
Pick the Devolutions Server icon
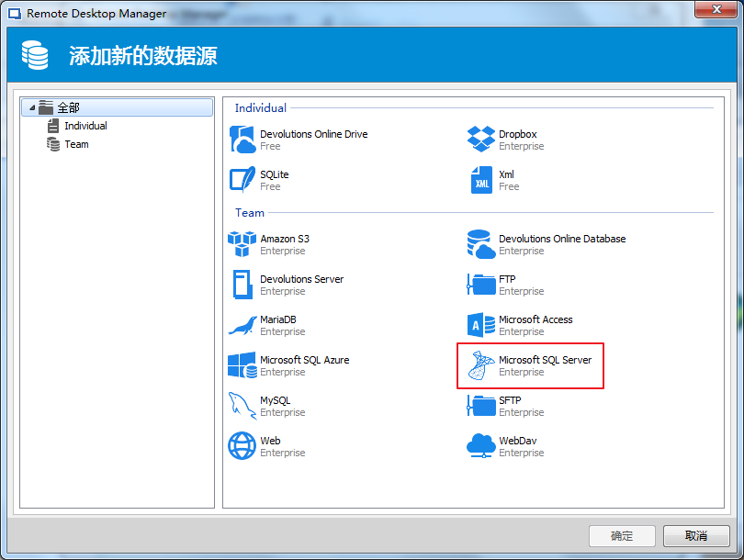(242, 285)
